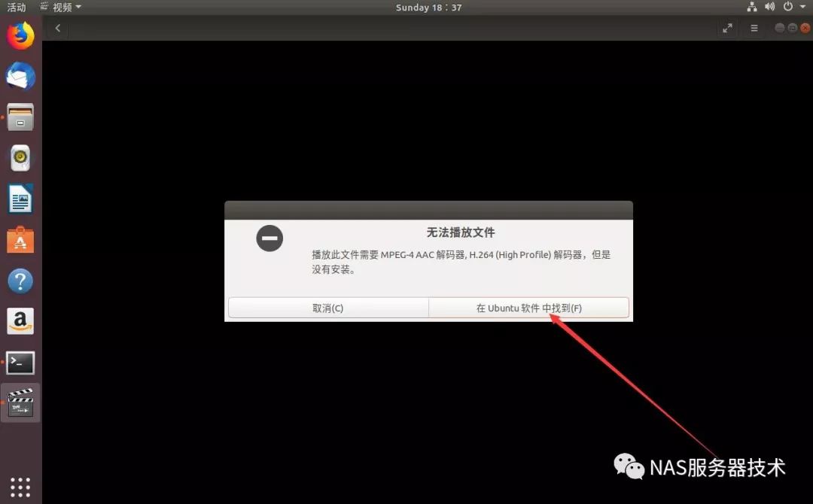
Task: Open the clock showing Sunday 18:37
Action: click(429, 8)
